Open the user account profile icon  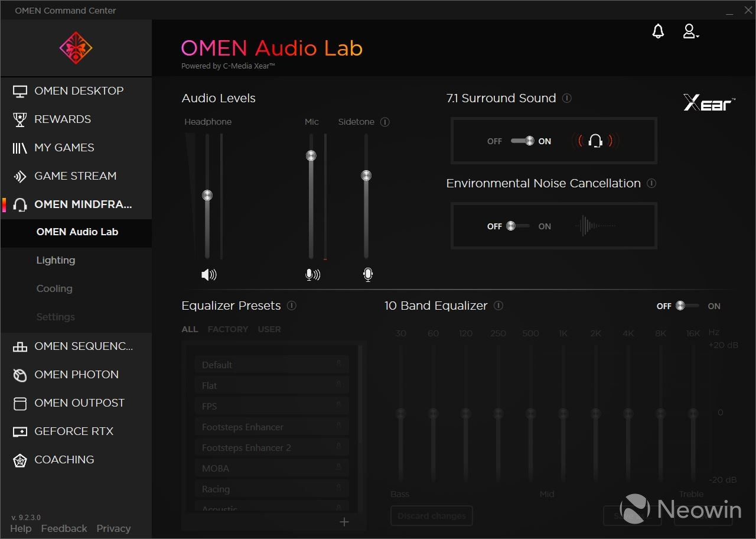click(690, 32)
